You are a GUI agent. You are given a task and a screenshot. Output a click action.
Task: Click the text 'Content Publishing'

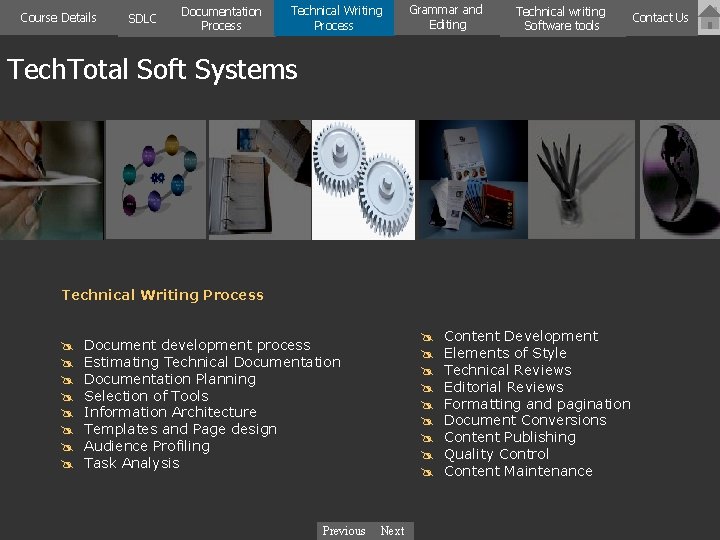coord(510,437)
